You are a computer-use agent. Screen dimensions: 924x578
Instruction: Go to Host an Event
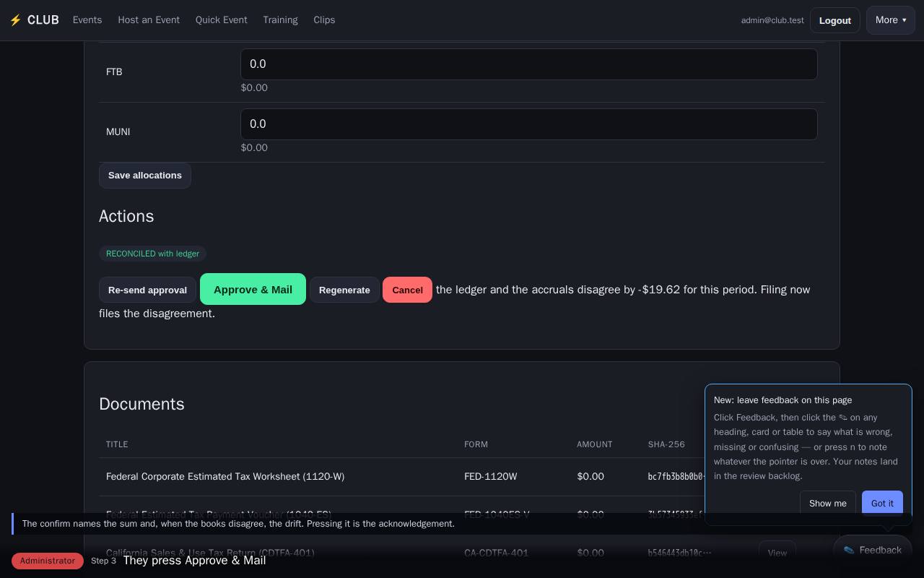(149, 20)
